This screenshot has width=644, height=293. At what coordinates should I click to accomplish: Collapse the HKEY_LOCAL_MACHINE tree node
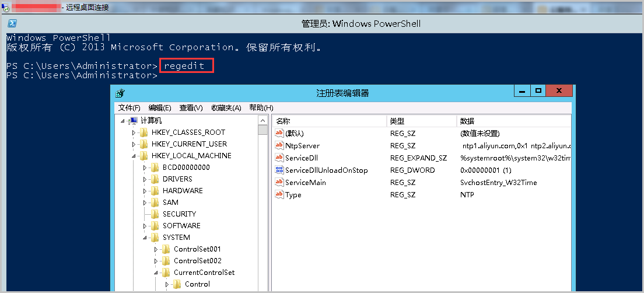134,156
